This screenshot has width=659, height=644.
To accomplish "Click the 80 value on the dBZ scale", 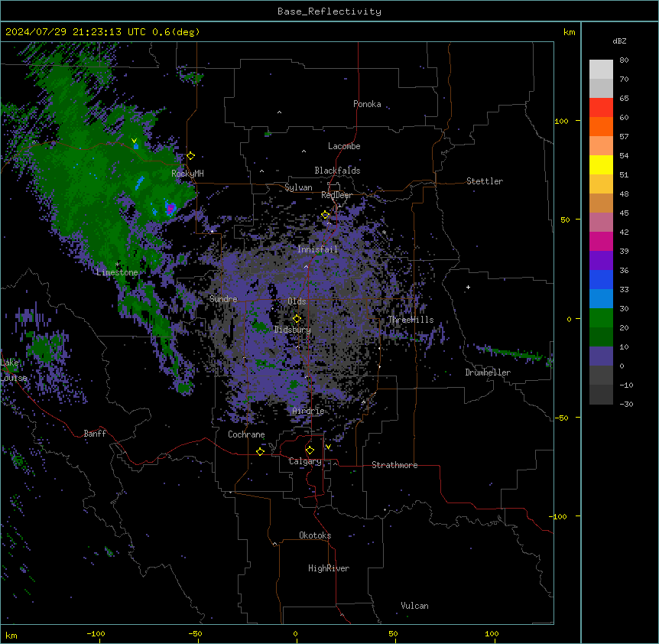I will (624, 60).
